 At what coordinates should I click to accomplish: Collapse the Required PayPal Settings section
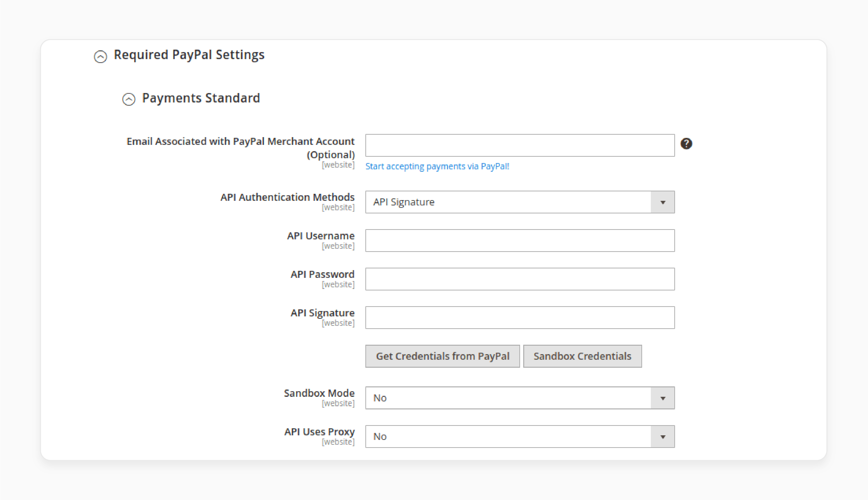point(100,56)
